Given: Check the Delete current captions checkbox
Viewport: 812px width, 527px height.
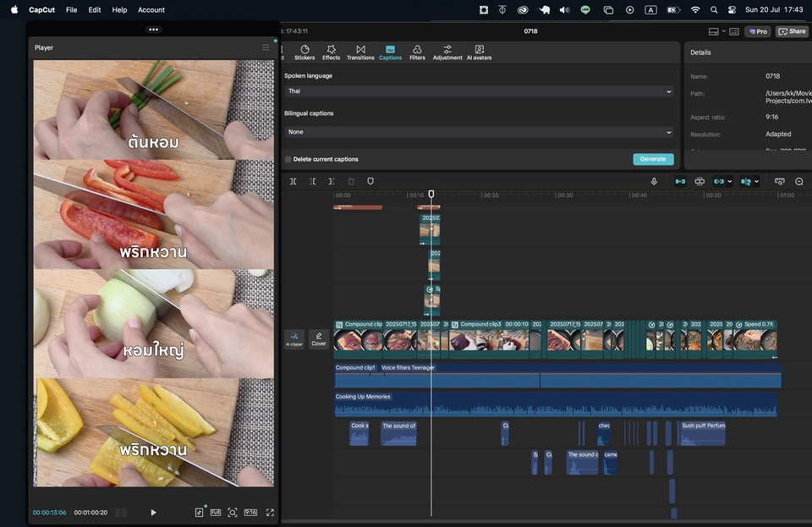Looking at the screenshot, I should pos(288,159).
